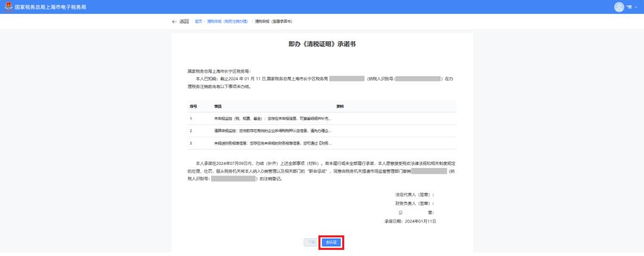
Task: Click the user avatar icon
Action: pyautogui.click(x=618, y=7)
